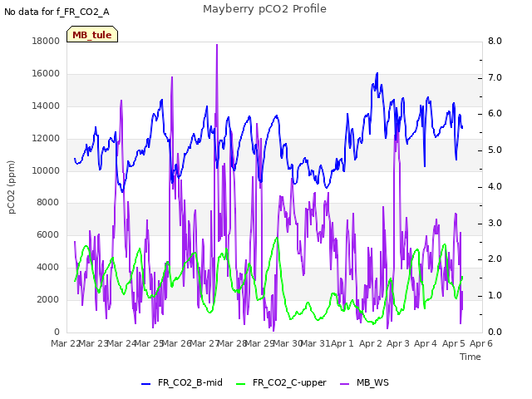Image resolution: width=532 pixels, height=399 pixels.
Task: Click the Apr 2 date tick
Action: click(x=371, y=343)
